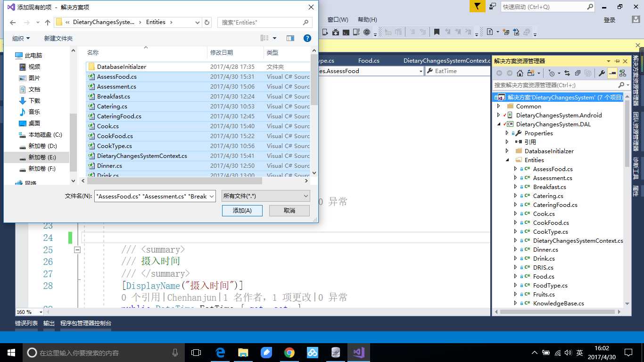Click pending changes filter clock icon
The image size is (644, 362).
552,73
